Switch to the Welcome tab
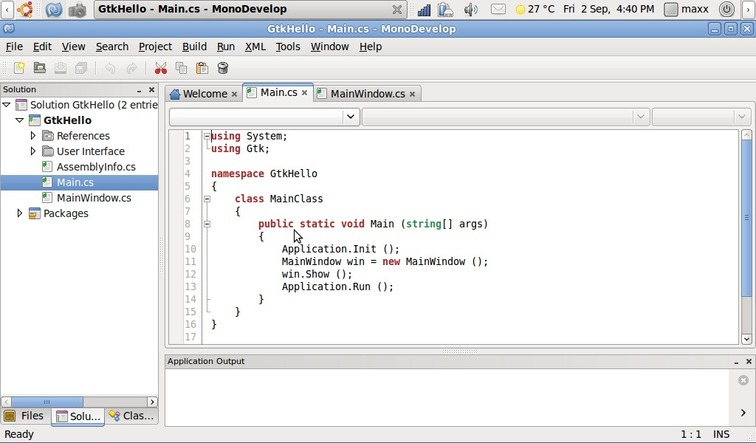Viewport: 756px width, 443px height. [203, 94]
